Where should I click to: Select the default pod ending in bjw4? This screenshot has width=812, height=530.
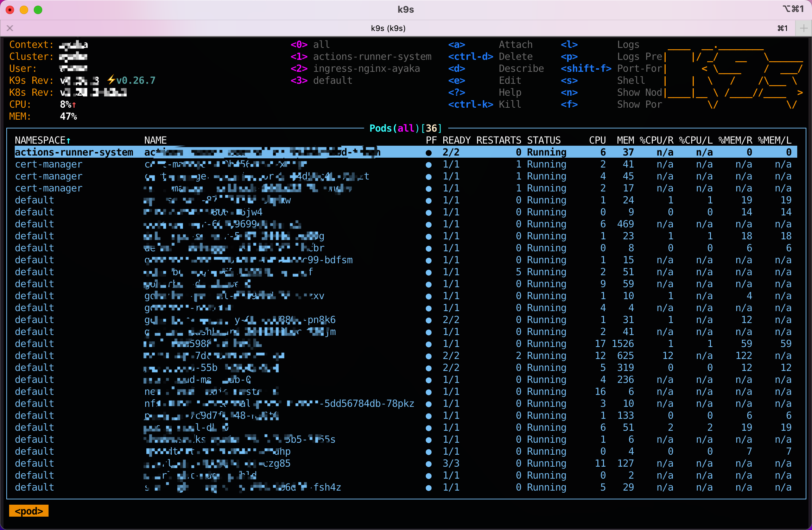[406, 212]
